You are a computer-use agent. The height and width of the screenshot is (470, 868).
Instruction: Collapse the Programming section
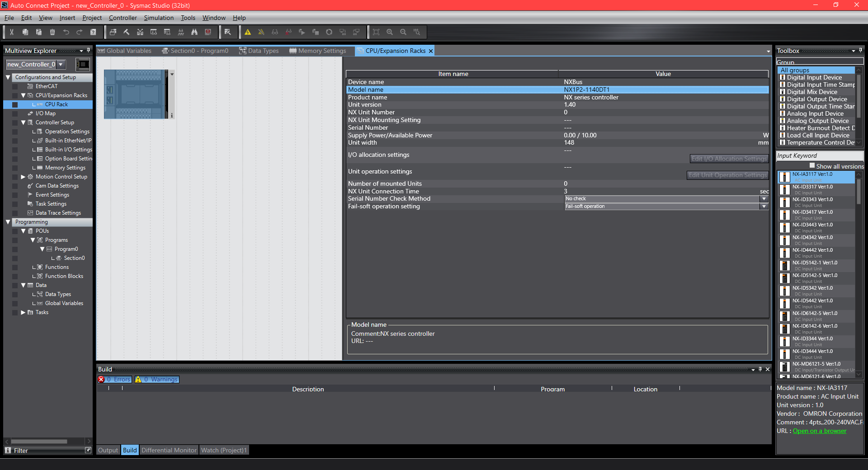(8, 222)
